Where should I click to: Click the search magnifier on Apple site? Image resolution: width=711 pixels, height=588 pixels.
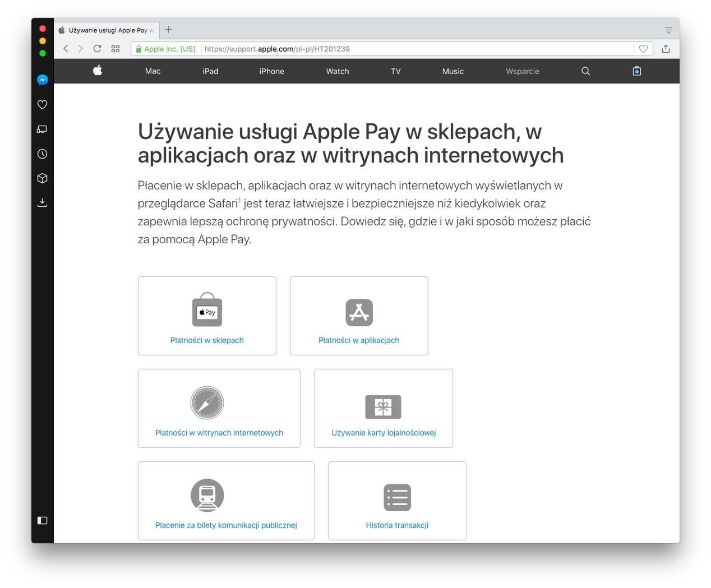(x=586, y=71)
